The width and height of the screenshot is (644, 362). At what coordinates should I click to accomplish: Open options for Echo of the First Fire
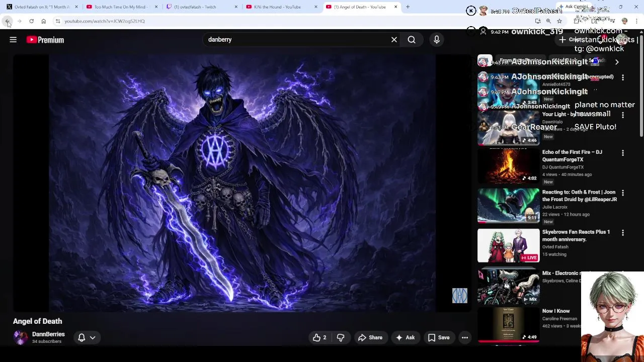(x=623, y=153)
